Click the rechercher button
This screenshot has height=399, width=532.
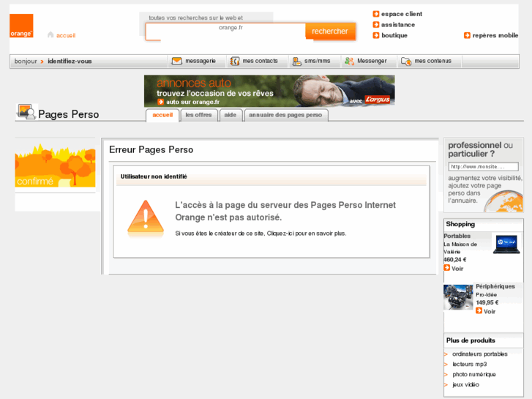click(330, 31)
